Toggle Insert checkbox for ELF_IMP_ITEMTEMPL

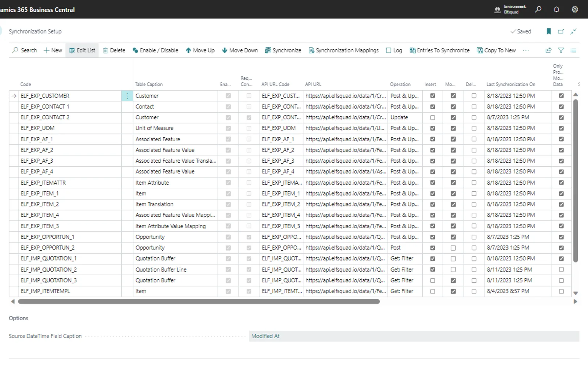(x=433, y=291)
